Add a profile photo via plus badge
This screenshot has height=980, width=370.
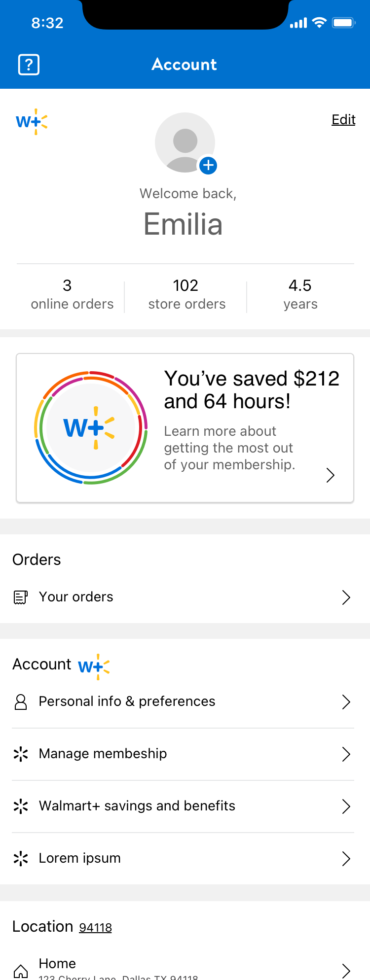[208, 165]
